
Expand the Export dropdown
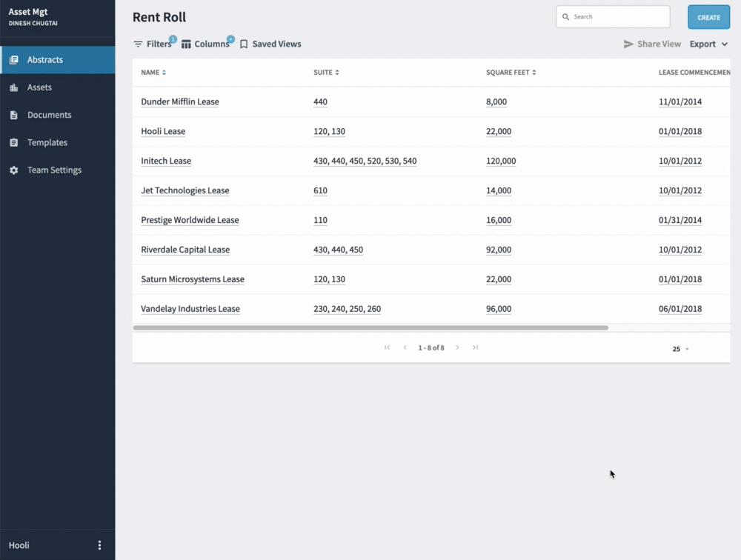[708, 44]
